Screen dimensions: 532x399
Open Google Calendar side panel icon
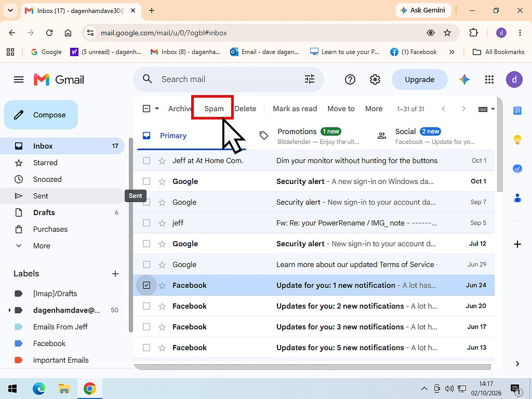pyautogui.click(x=517, y=110)
